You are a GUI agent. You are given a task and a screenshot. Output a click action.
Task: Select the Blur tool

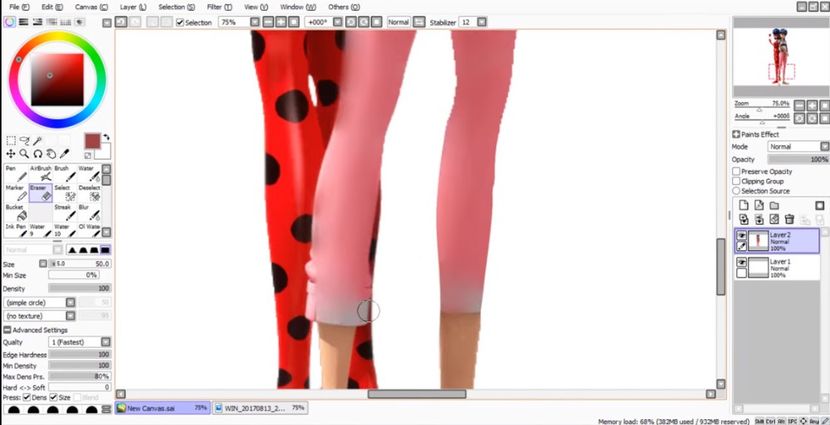click(89, 213)
